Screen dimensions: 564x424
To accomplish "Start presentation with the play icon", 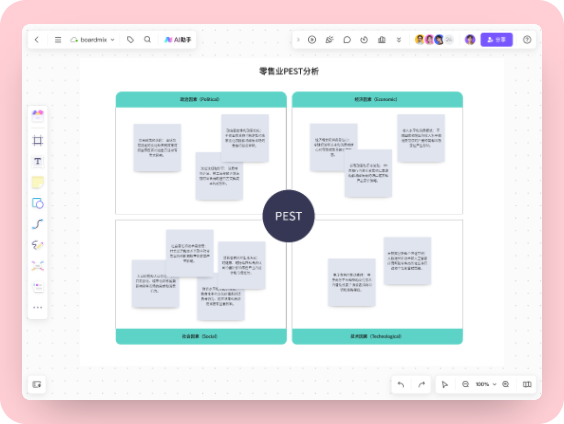I will point(312,40).
